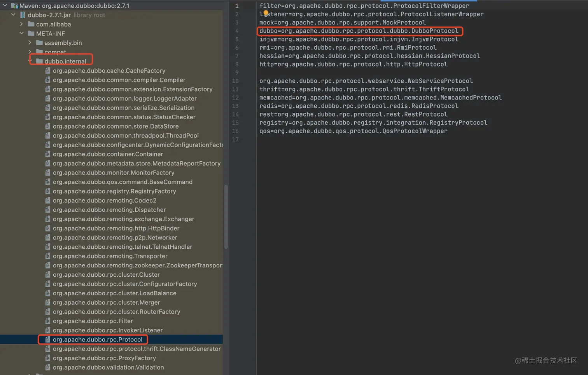Open org.apache.dubbo.rpc.InvokerListener file
588x375 pixels.
point(108,330)
